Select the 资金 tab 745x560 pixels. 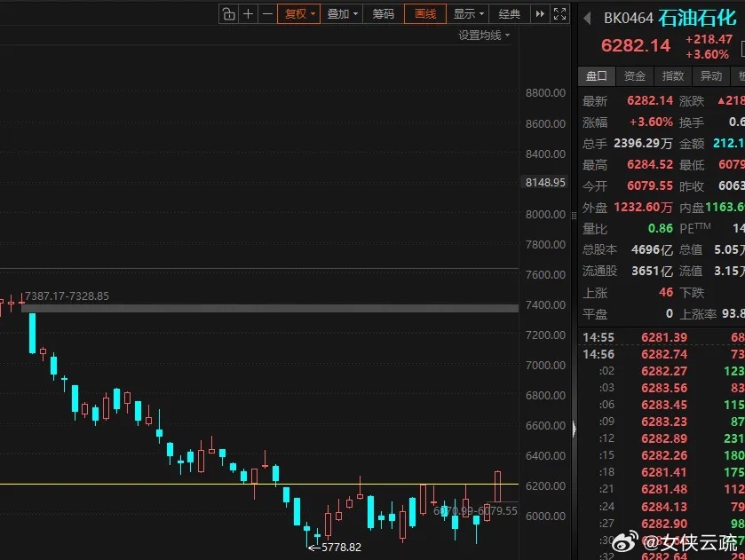pyautogui.click(x=634, y=76)
